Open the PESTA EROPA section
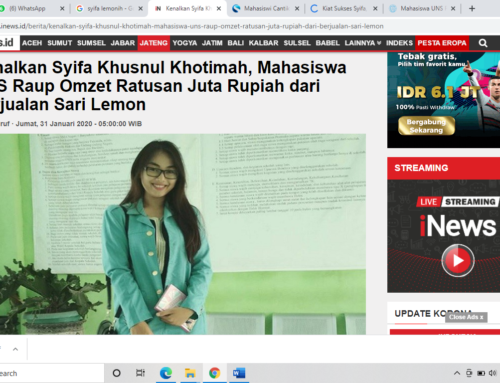 [x=442, y=43]
